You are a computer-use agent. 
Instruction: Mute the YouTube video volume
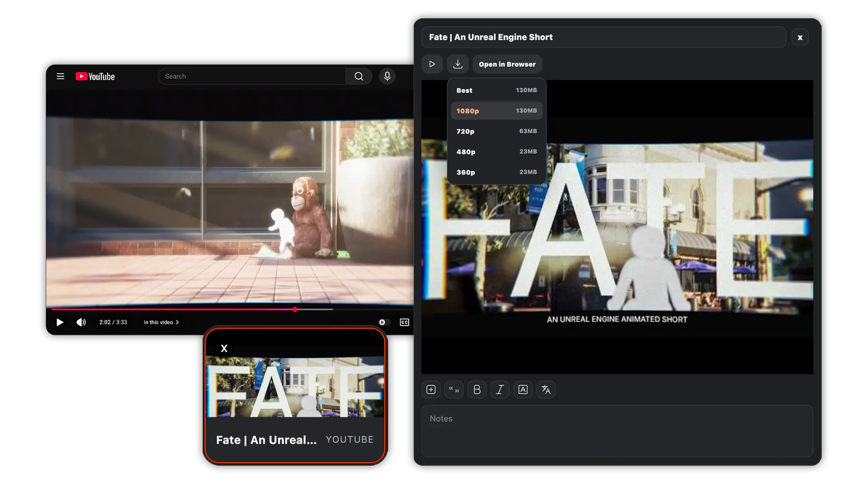(x=81, y=323)
